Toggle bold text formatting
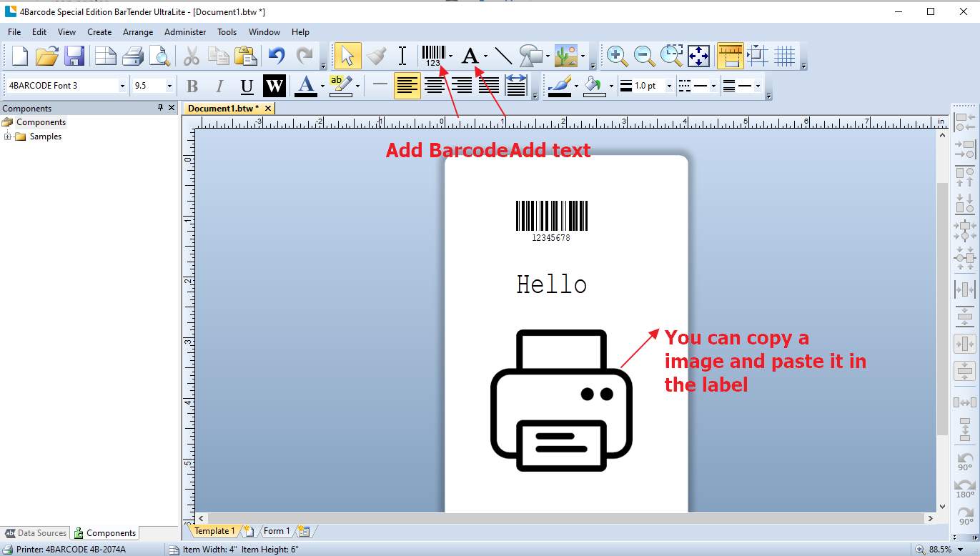Image resolution: width=980 pixels, height=556 pixels. (192, 86)
